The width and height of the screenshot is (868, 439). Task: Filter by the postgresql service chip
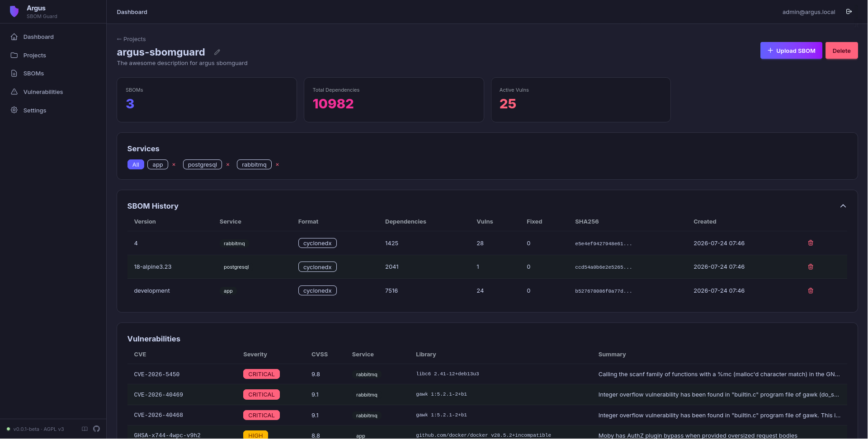(203, 165)
